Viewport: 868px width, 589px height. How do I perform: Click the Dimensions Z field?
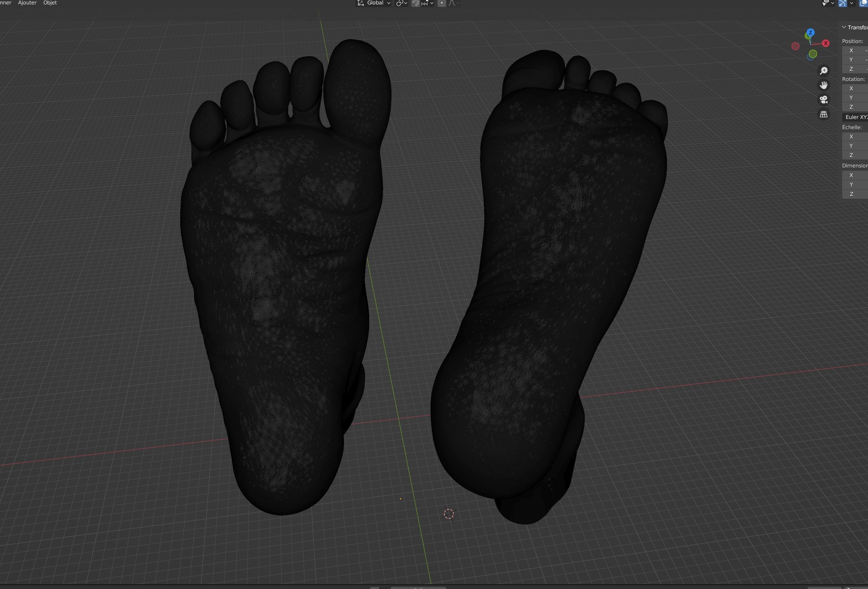855,194
